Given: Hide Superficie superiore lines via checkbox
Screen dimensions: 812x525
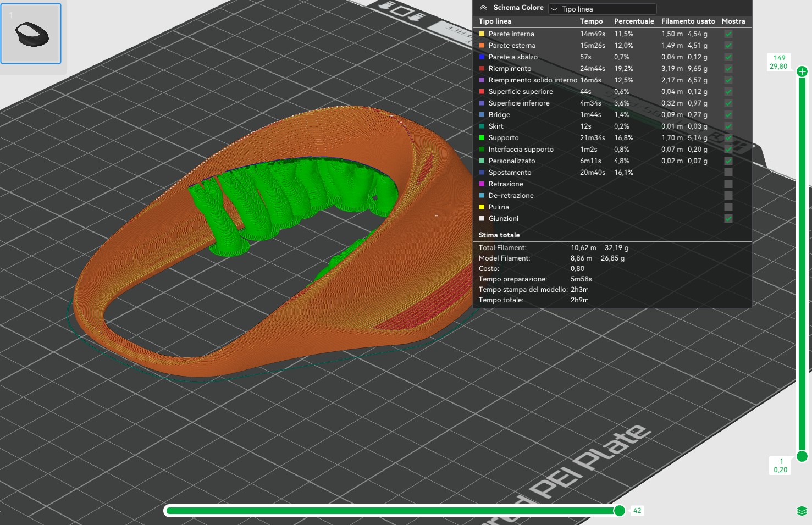Looking at the screenshot, I should (x=728, y=91).
